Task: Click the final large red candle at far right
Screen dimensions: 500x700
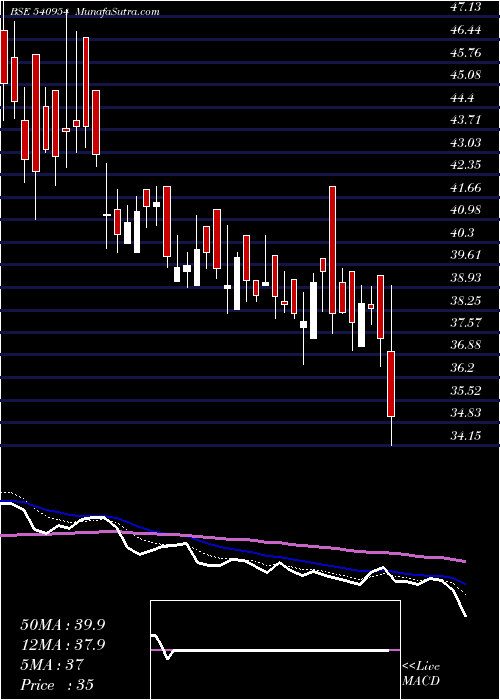Action: pyautogui.click(x=391, y=384)
